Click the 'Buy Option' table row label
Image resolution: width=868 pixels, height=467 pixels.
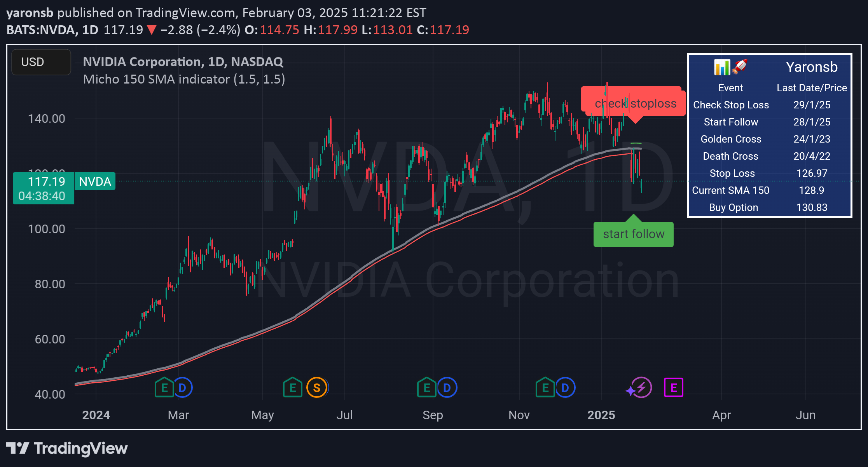[734, 207]
